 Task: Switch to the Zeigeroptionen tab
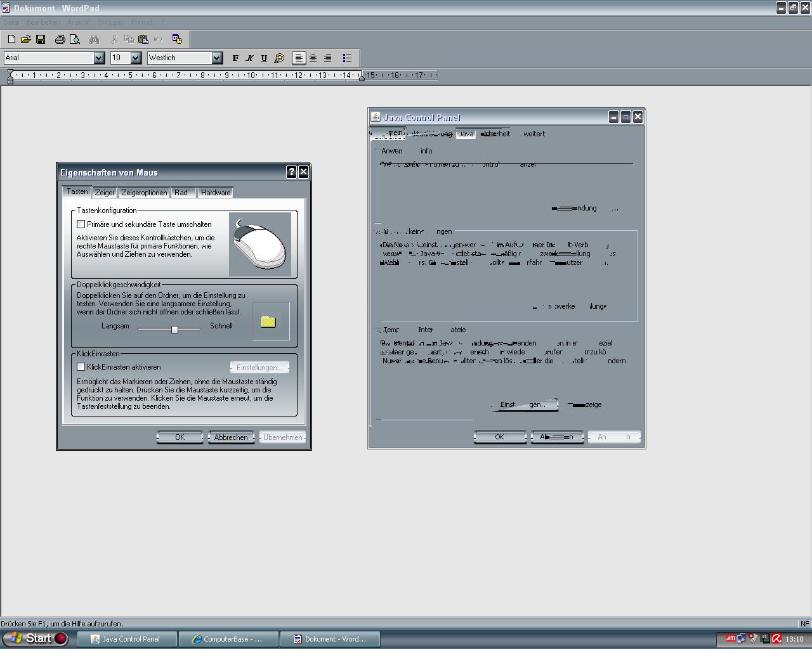point(144,193)
